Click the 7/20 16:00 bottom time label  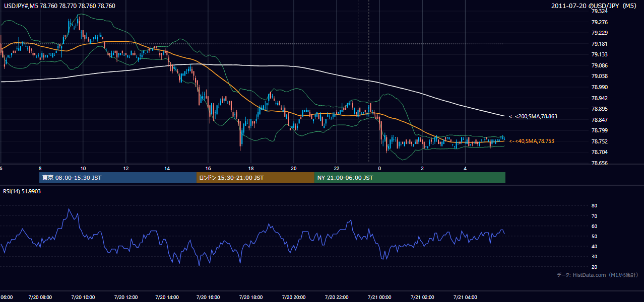click(209, 297)
